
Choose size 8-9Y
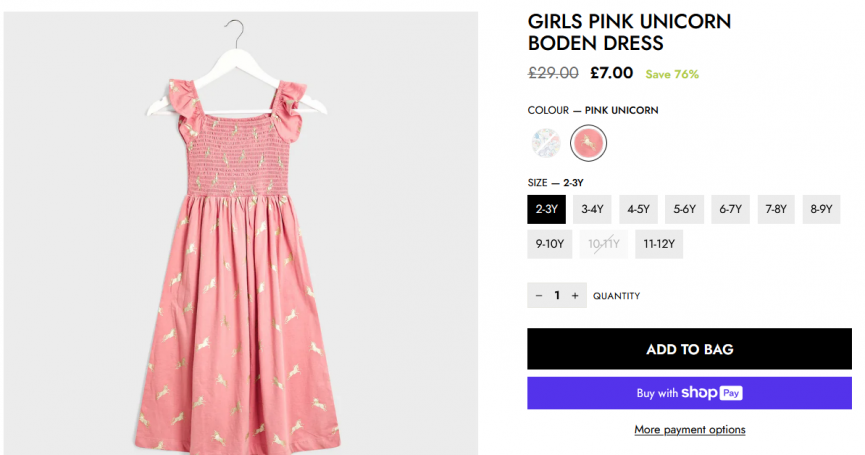tap(821, 209)
